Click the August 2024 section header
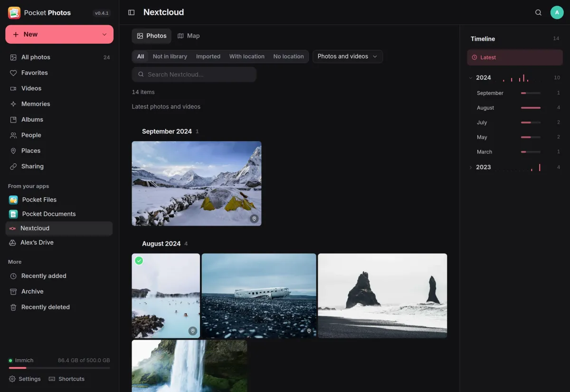The height and width of the screenshot is (392, 570). click(161, 244)
